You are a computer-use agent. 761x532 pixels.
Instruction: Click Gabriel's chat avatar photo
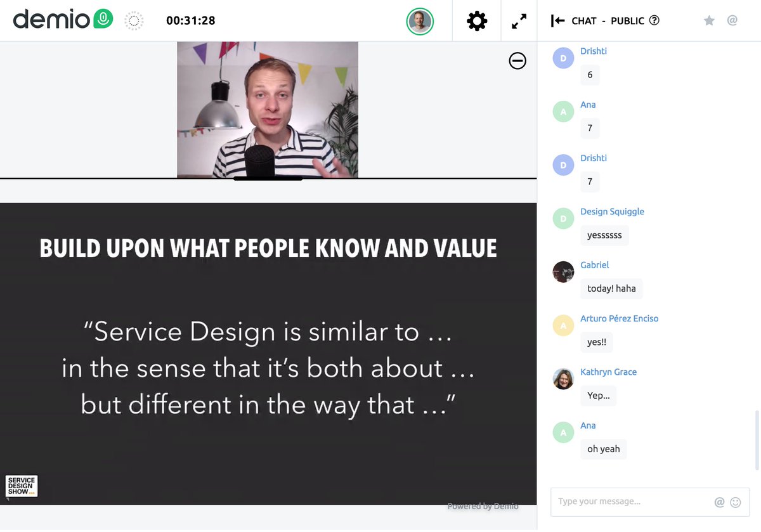tap(563, 272)
